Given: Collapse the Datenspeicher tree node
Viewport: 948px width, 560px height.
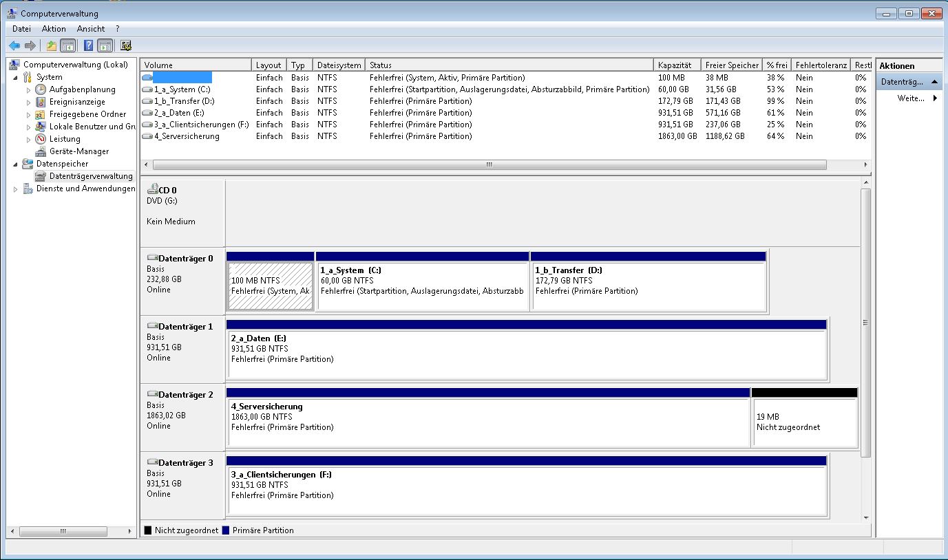Looking at the screenshot, I should (16, 164).
